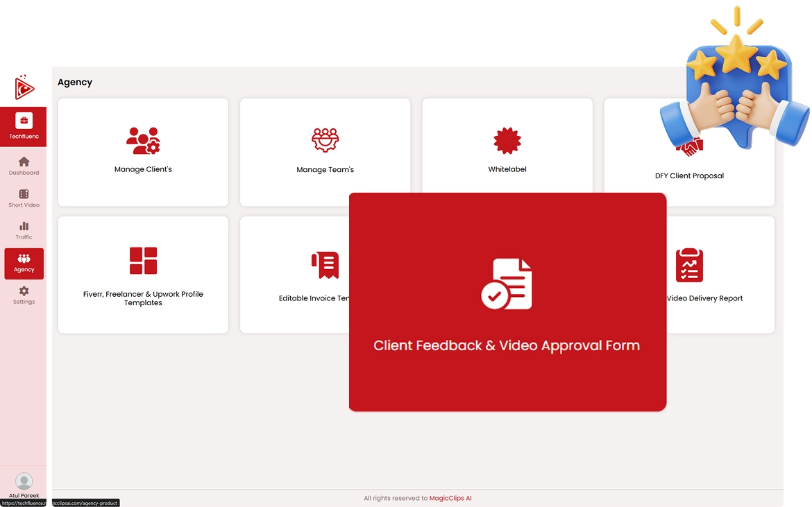Click Fiverr, Freelancer & Upwork templates icon
This screenshot has width=812, height=507.
click(x=143, y=261)
